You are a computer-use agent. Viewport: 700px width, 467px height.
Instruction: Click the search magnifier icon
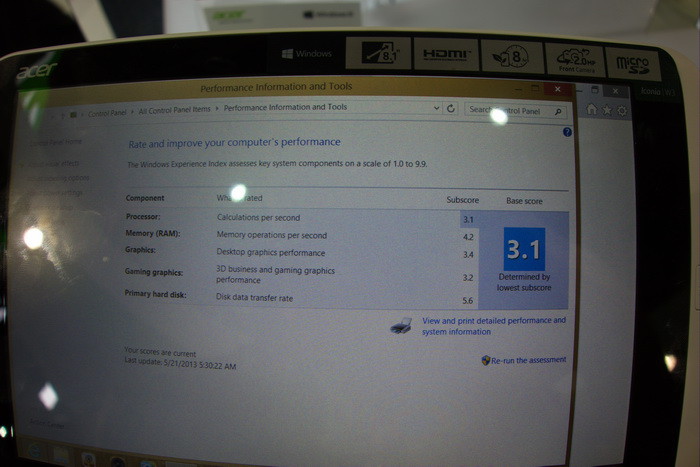[562, 110]
